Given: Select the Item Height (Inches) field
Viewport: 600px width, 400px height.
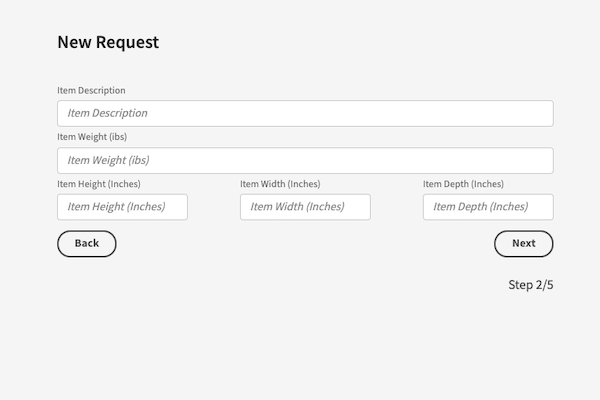Looking at the screenshot, I should coord(122,207).
